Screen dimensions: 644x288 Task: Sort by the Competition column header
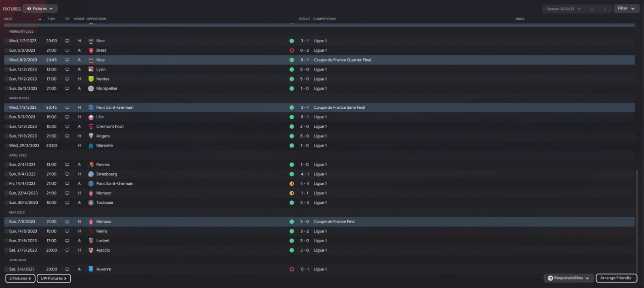(324, 19)
